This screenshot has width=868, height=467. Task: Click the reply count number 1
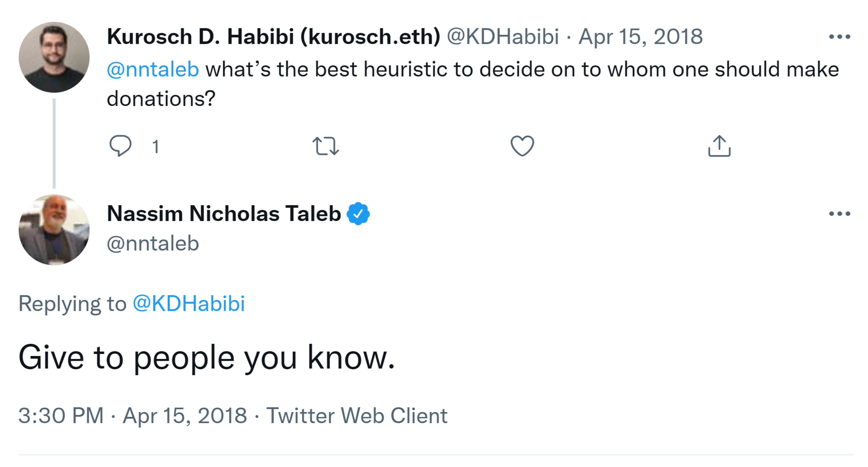click(156, 147)
